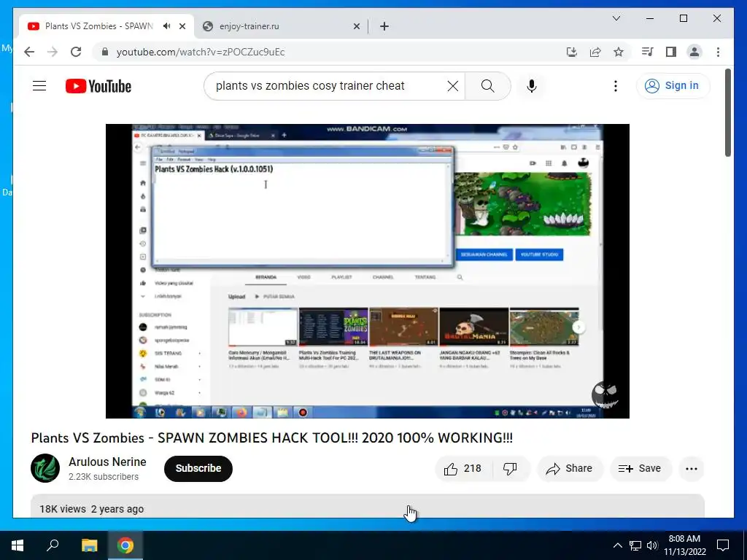Open the clock showing 8:08 AM
This screenshot has height=560, width=747.
[x=685, y=545]
